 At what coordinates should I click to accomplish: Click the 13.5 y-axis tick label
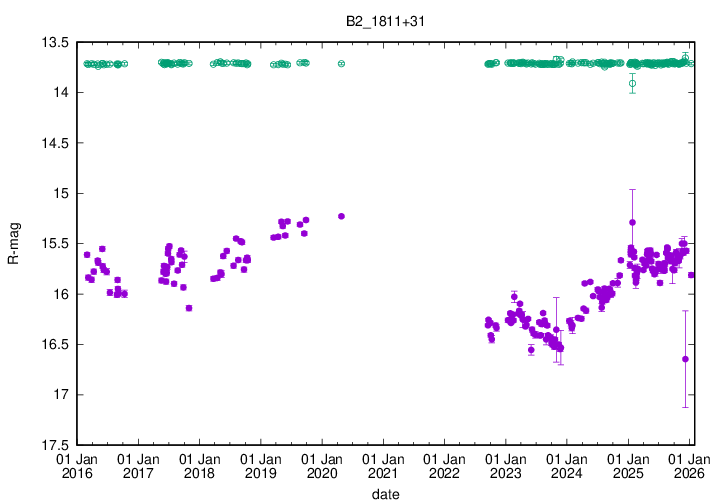54,43
